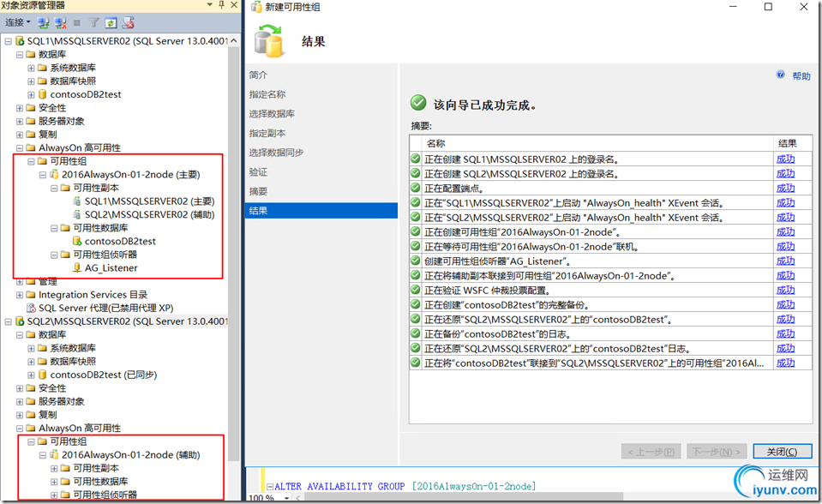This screenshot has width=822, height=504.
Task: Click the AG_Listener listener icon
Action: click(77, 267)
